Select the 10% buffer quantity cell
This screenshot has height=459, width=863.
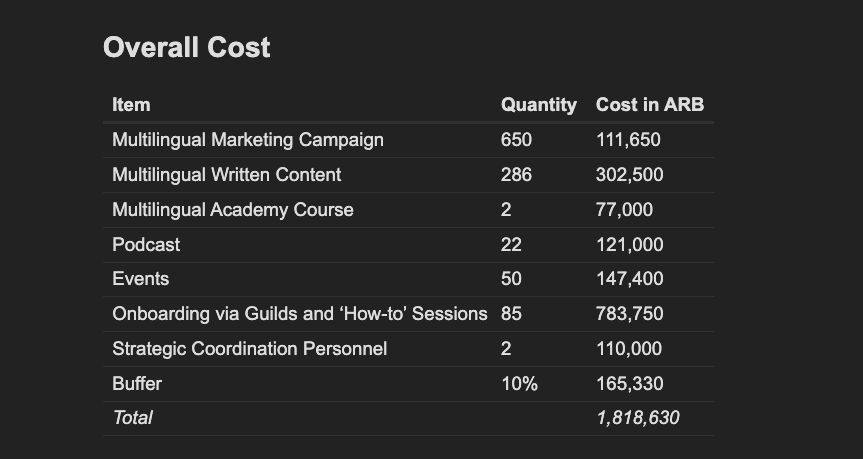[519, 384]
